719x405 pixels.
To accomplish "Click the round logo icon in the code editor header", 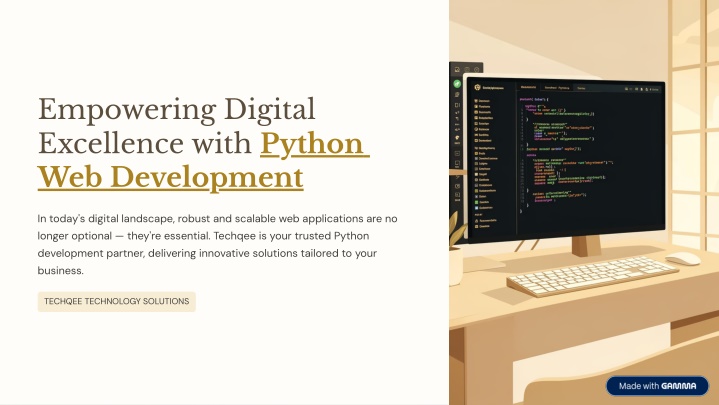I will pos(476,88).
